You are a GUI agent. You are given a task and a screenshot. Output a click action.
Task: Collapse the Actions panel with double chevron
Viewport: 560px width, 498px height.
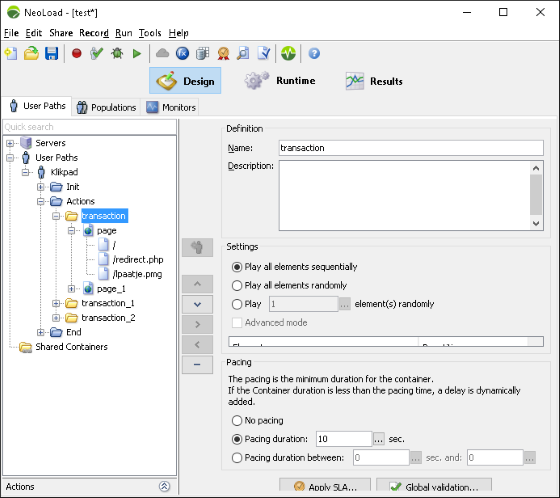coord(164,486)
